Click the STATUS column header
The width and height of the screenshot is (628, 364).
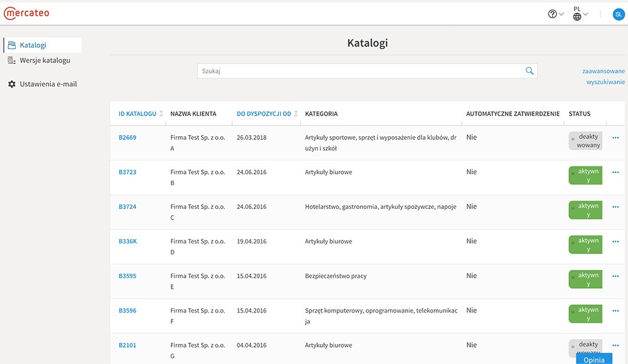[x=580, y=114]
